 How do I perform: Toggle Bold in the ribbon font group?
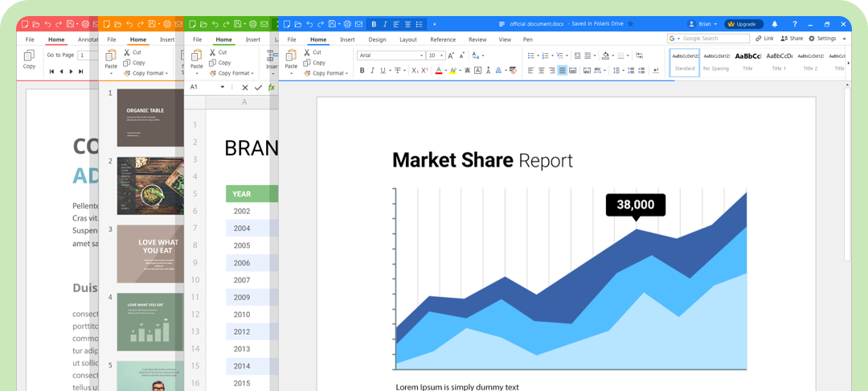pyautogui.click(x=362, y=70)
